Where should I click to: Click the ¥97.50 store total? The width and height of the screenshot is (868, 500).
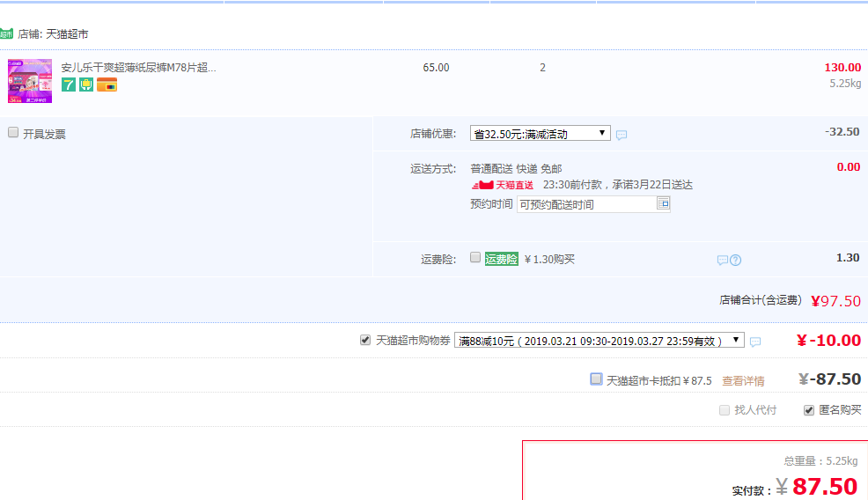click(x=836, y=301)
